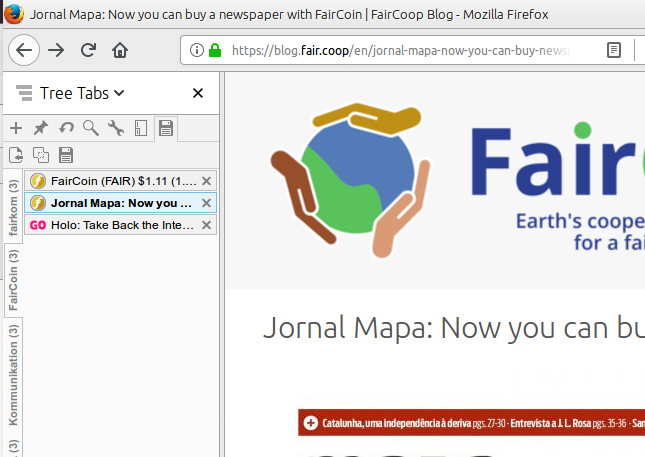Switch to the fairkom (3) tab group
The image size is (645, 457).
13,207
